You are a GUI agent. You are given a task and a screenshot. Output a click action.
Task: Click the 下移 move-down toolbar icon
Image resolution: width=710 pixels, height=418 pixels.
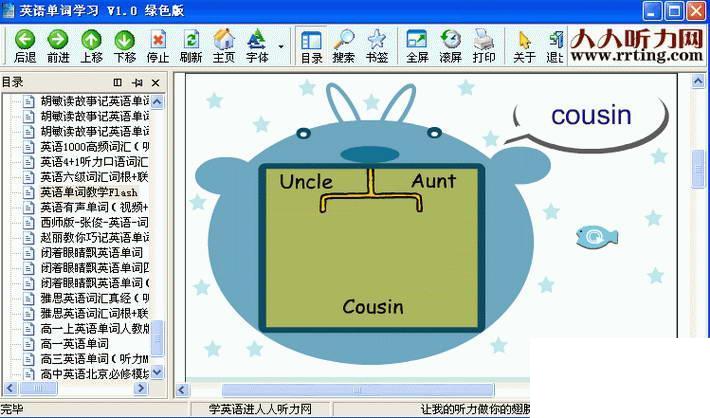point(125,46)
